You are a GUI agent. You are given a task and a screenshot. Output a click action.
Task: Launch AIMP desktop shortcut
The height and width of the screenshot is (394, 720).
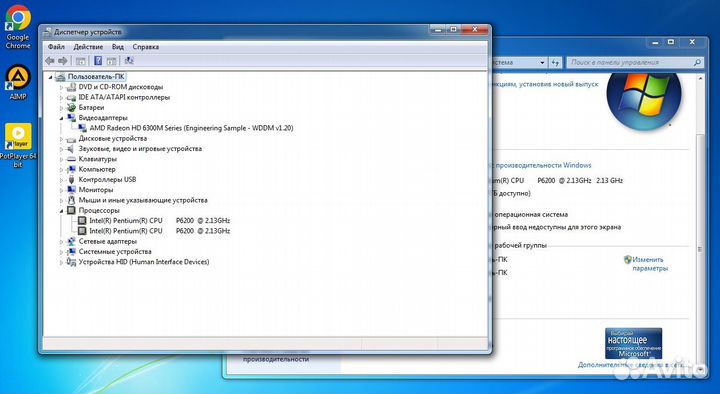tap(18, 82)
